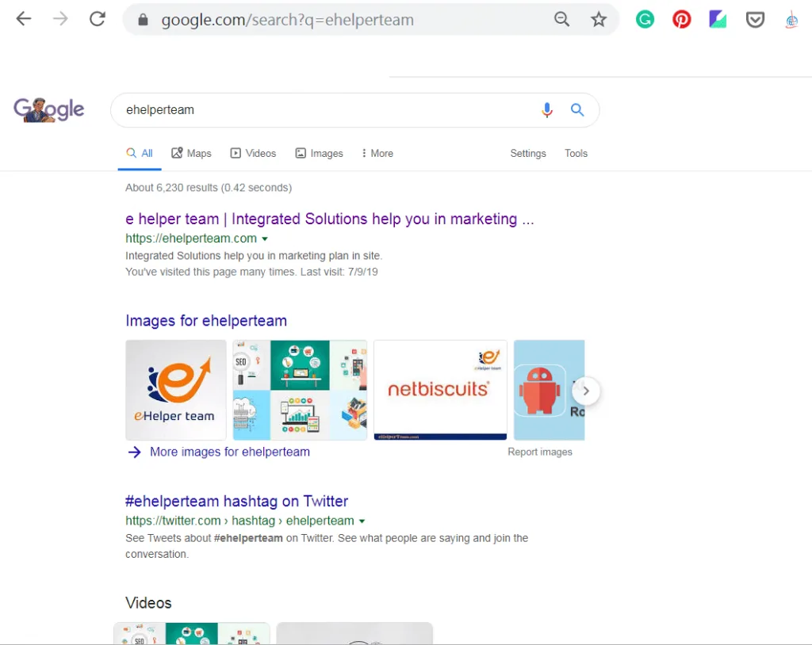Click the browser forward arrow
Viewport: 812px width, 645px height.
click(x=60, y=19)
